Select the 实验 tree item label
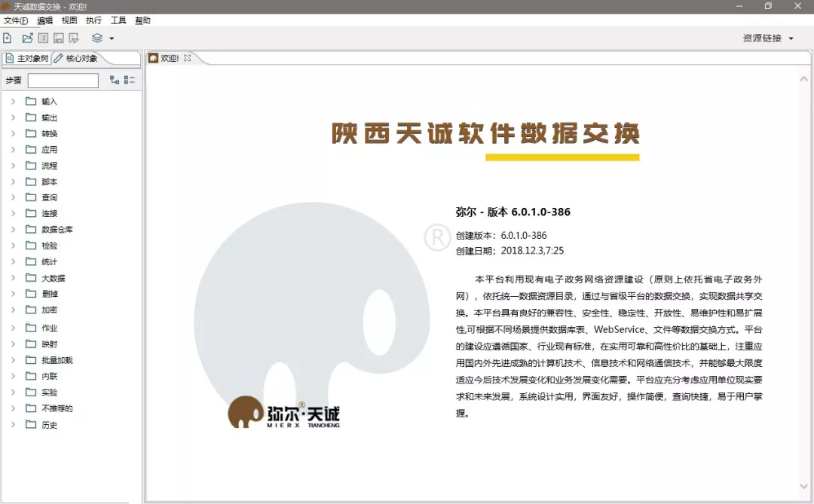Viewport: 814px width, 504px height. 49,393
